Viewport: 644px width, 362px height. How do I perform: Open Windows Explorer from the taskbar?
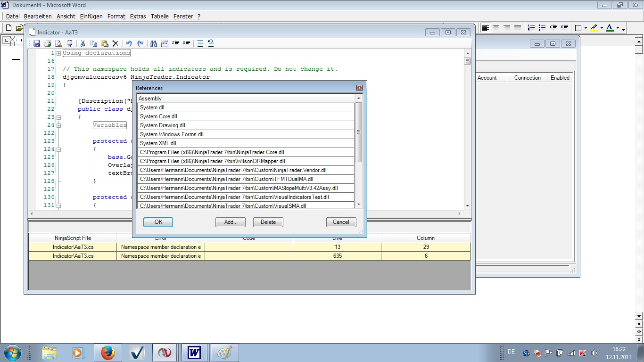(x=50, y=353)
